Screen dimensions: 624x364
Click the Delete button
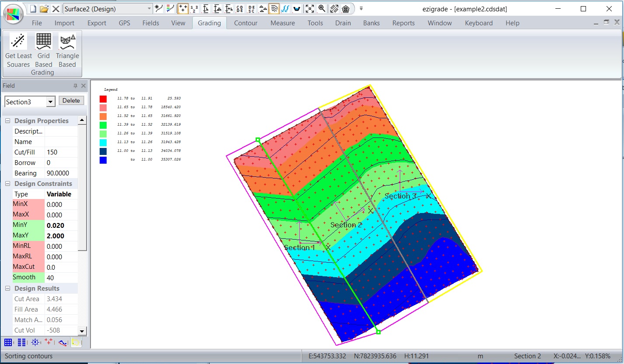71,101
